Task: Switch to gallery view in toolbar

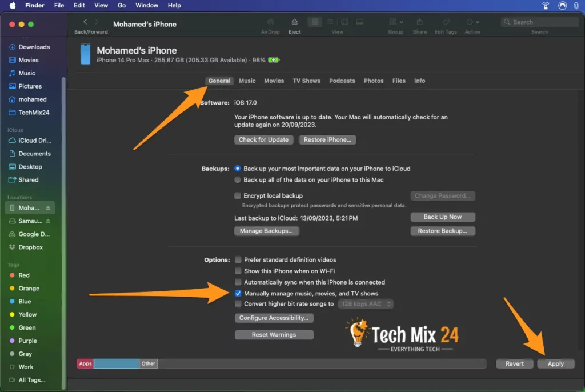Action: [360, 22]
